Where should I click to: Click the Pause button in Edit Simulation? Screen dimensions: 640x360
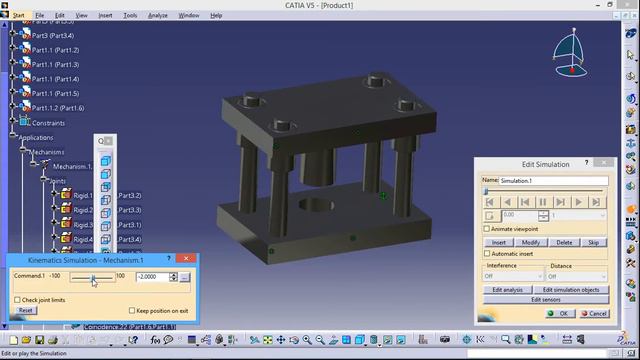[x=543, y=202]
